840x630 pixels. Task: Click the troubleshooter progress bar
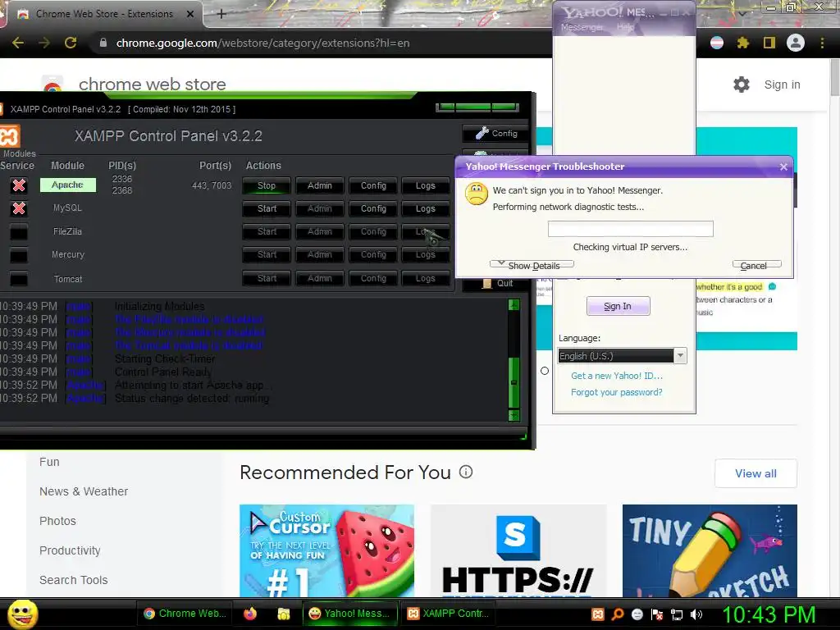(631, 229)
